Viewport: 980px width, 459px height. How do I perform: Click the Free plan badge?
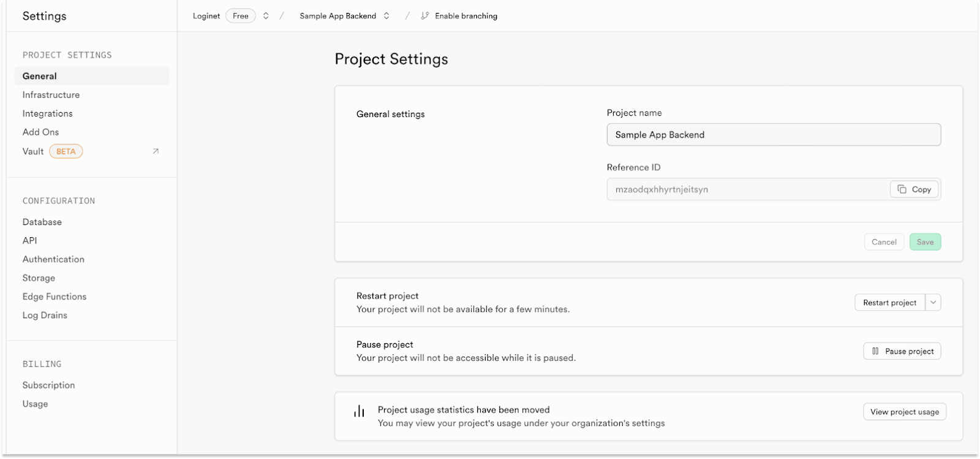[x=241, y=16]
